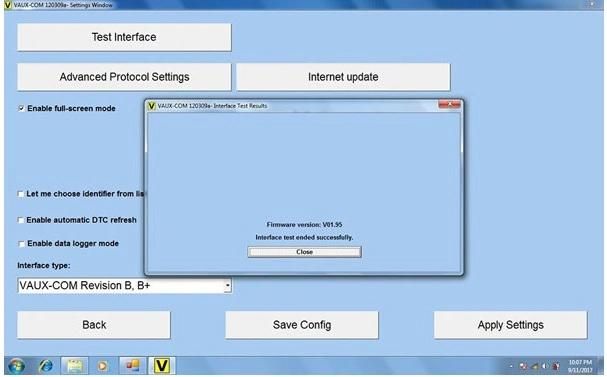The width and height of the screenshot is (607, 377).
Task: Click the Test Interface button
Action: (124, 37)
